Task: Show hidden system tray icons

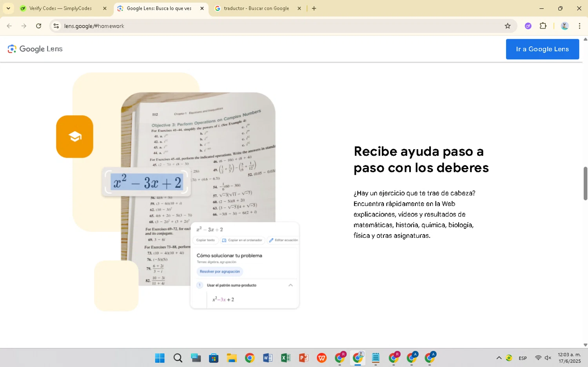Action: [x=499, y=358]
